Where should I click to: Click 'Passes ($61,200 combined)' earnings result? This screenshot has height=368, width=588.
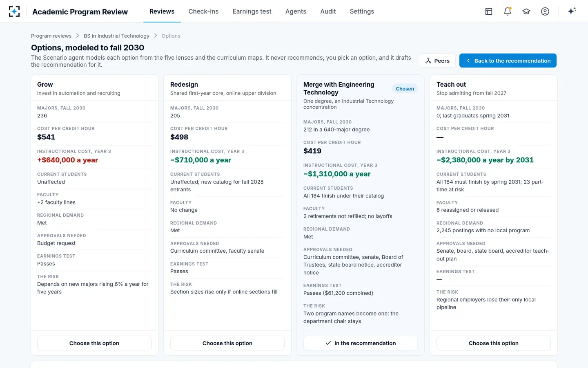coord(338,293)
